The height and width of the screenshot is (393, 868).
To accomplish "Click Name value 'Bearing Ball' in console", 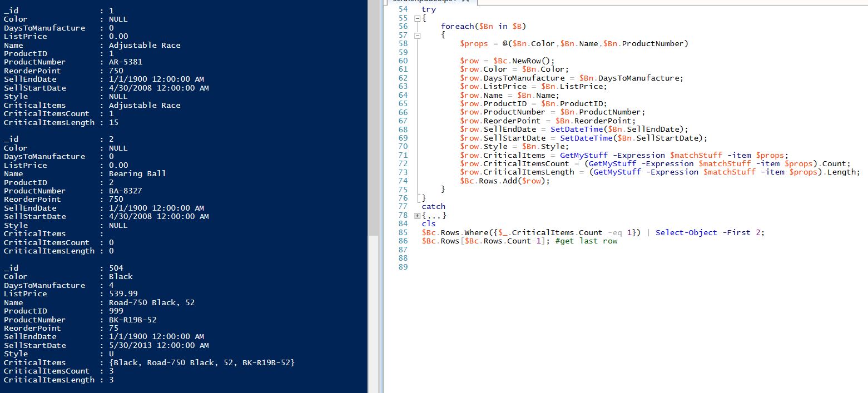I will 137,173.
